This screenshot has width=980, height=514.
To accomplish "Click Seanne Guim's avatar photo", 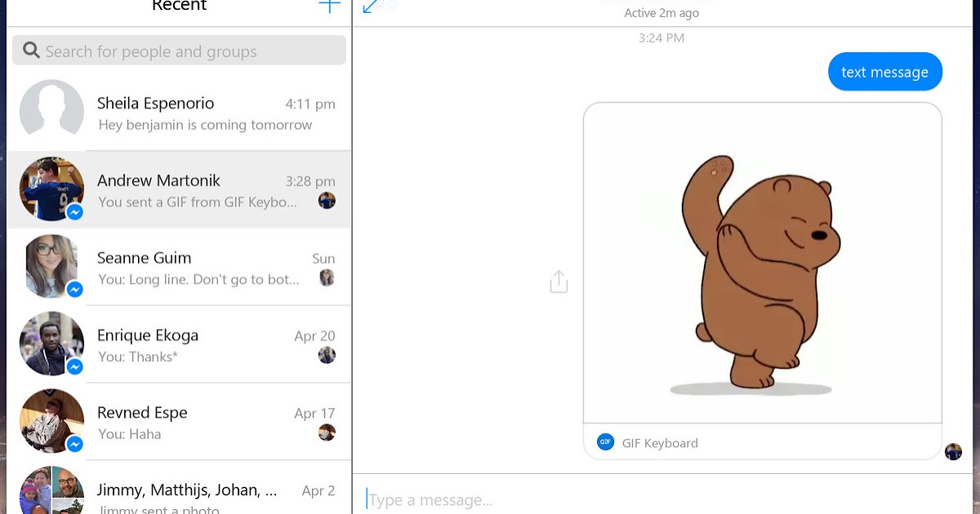I will click(x=51, y=267).
